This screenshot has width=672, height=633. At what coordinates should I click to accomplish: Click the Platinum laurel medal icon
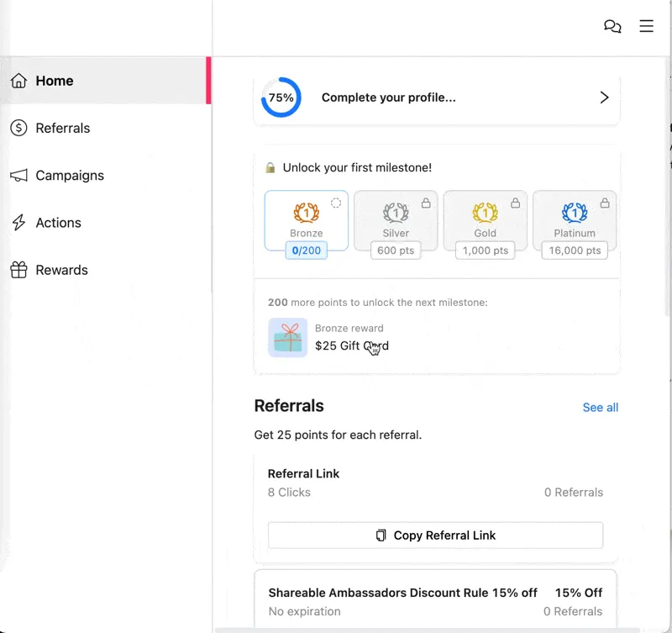click(x=575, y=213)
